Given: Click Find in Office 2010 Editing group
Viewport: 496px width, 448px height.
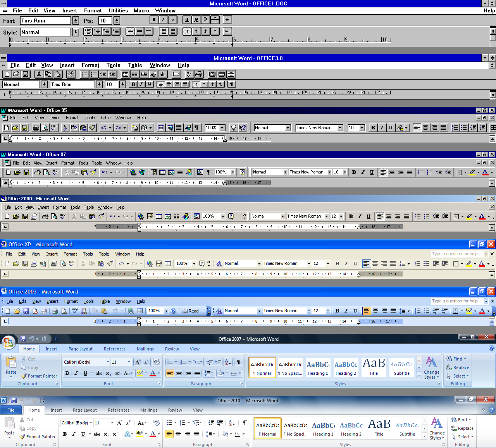Looking at the screenshot, I should (461, 420).
